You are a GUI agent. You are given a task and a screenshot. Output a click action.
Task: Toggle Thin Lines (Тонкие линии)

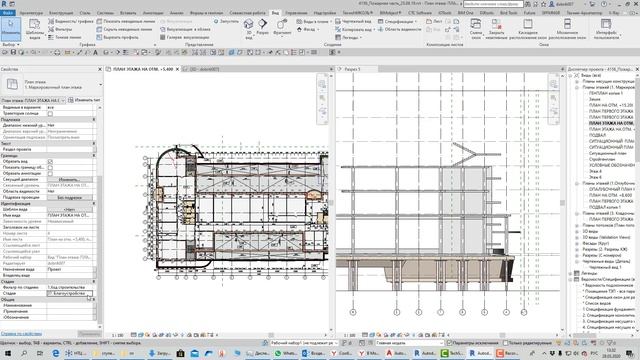tap(64, 37)
